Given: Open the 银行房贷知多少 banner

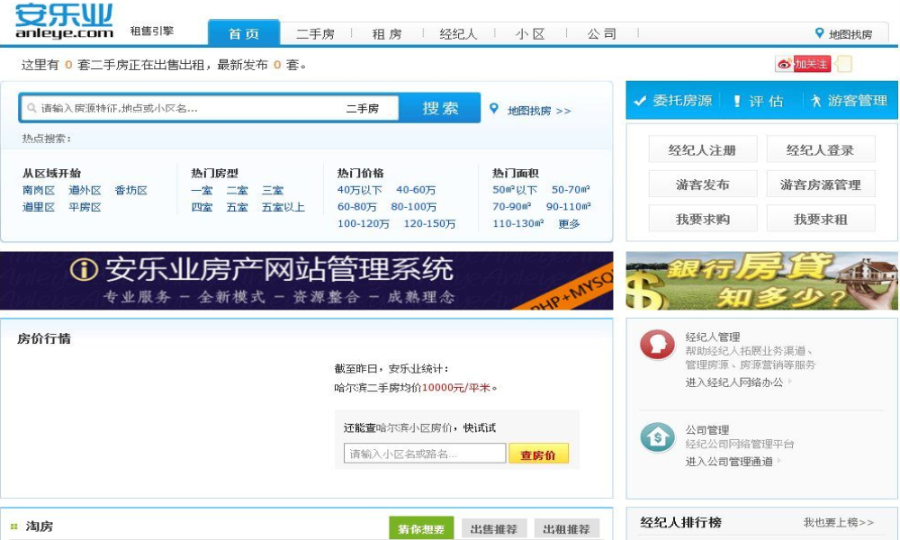Looking at the screenshot, I should point(762,281).
